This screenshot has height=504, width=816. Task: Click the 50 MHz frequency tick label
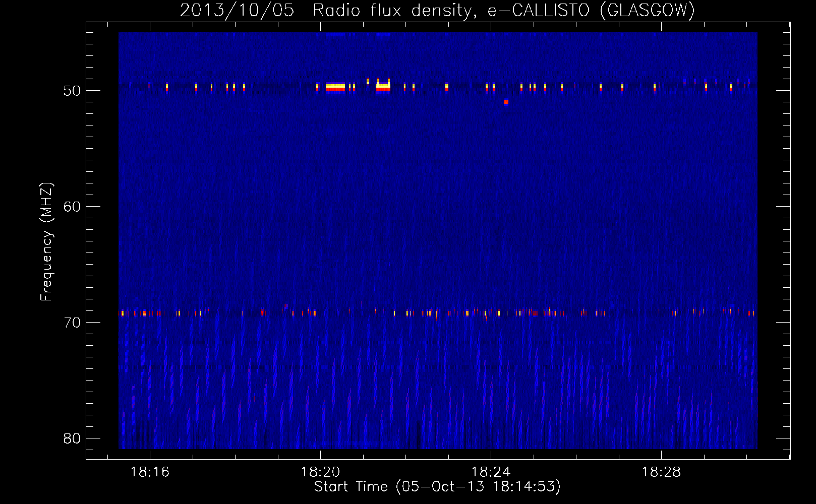(x=72, y=91)
